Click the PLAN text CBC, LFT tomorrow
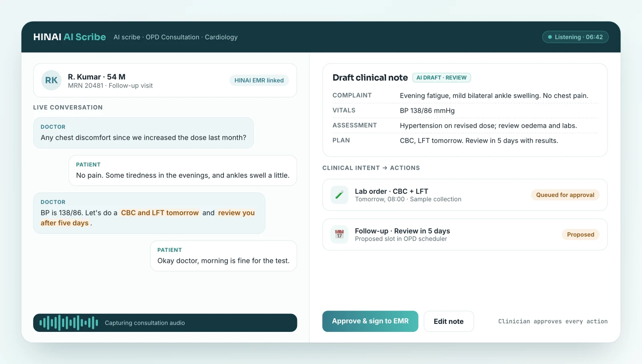This screenshot has height=364, width=642. point(479,141)
